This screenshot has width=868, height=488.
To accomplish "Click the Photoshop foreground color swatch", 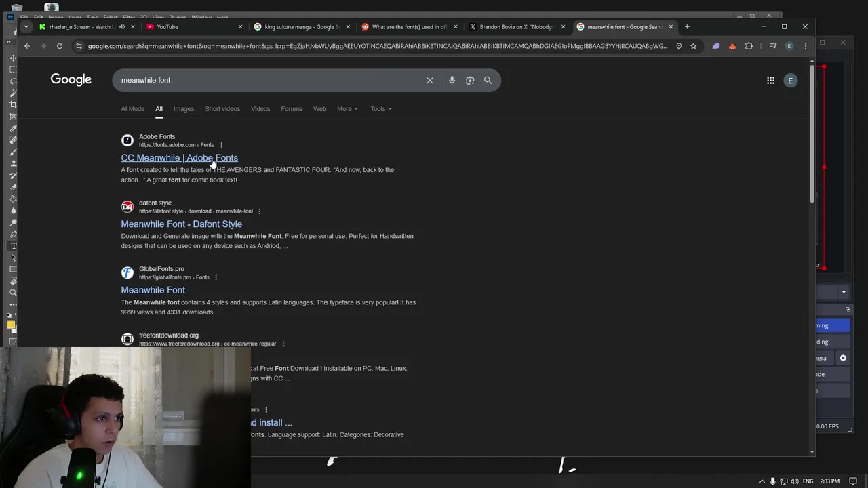I will tap(11, 325).
